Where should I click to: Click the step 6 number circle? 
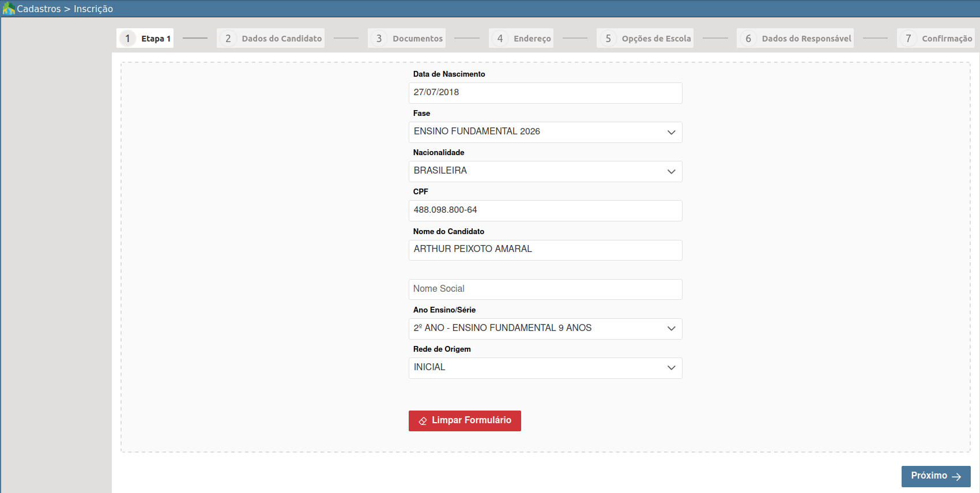(748, 39)
